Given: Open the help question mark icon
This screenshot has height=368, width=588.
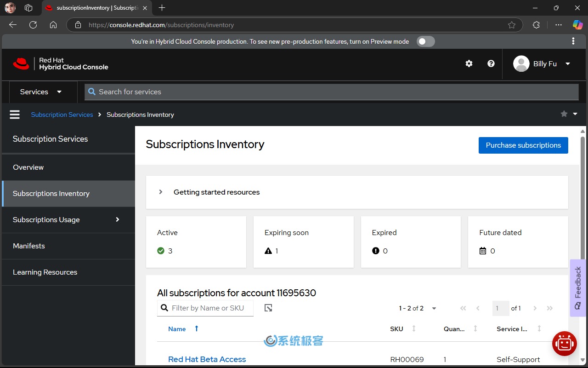Looking at the screenshot, I should 491,64.
